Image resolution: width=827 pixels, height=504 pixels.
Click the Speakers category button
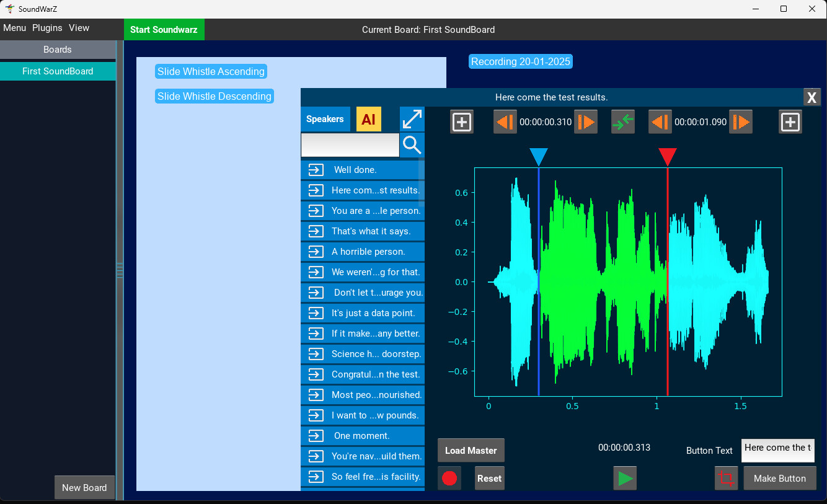tap(325, 118)
